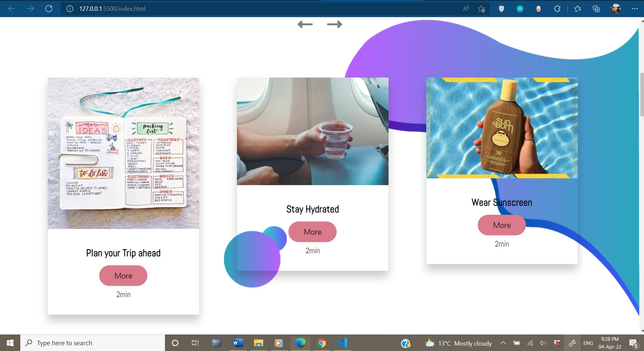644x351 pixels.
Task: Click the page vertical scrollbar thumb
Action: point(642,94)
